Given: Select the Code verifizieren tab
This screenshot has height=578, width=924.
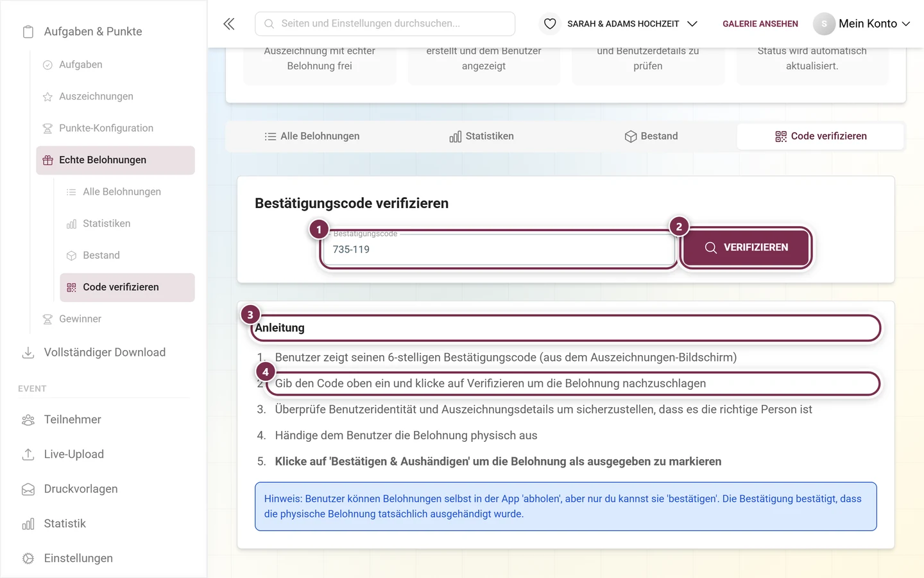Looking at the screenshot, I should tap(821, 136).
